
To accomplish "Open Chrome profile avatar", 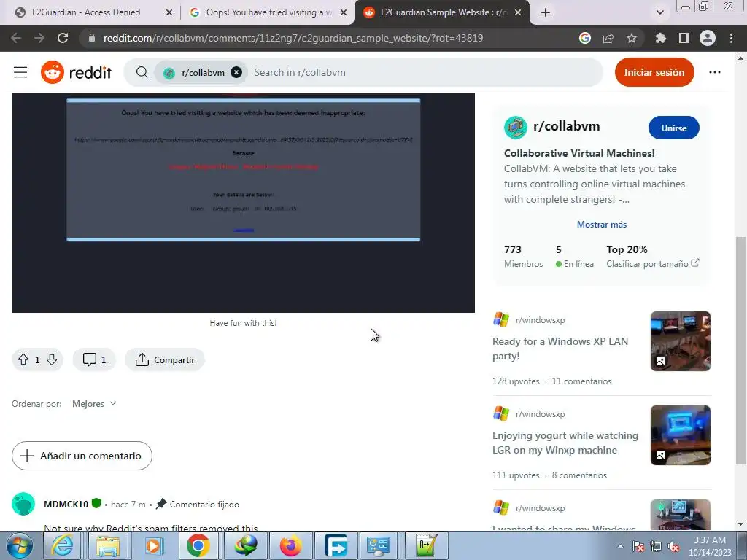I will click(708, 38).
